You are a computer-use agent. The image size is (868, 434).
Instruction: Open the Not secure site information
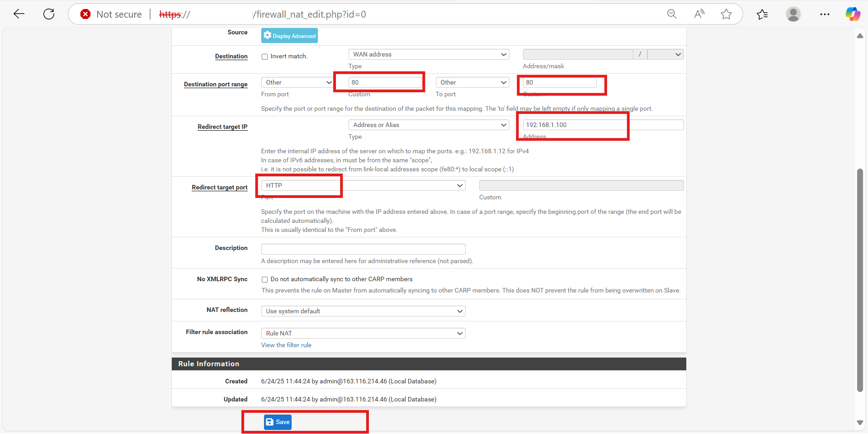[110, 14]
